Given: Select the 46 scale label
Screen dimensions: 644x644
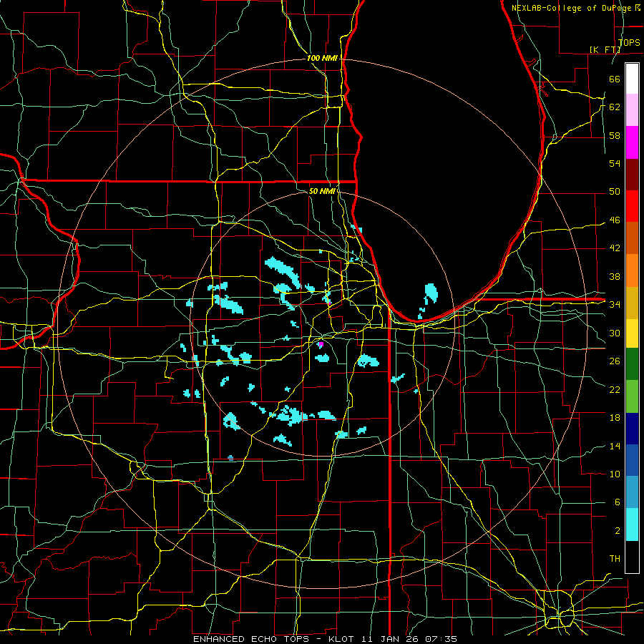Looking at the screenshot, I should [x=615, y=220].
